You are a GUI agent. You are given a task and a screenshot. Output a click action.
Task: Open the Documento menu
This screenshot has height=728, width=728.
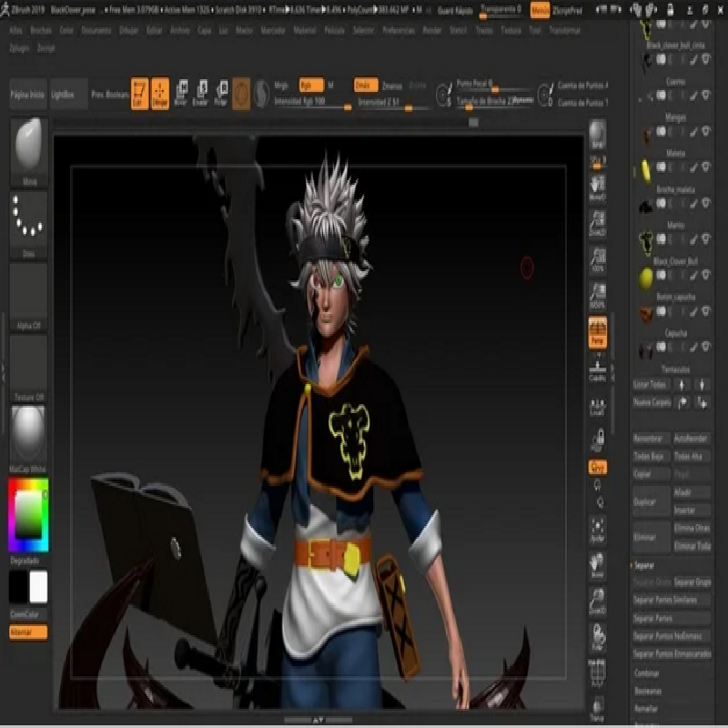(96, 30)
